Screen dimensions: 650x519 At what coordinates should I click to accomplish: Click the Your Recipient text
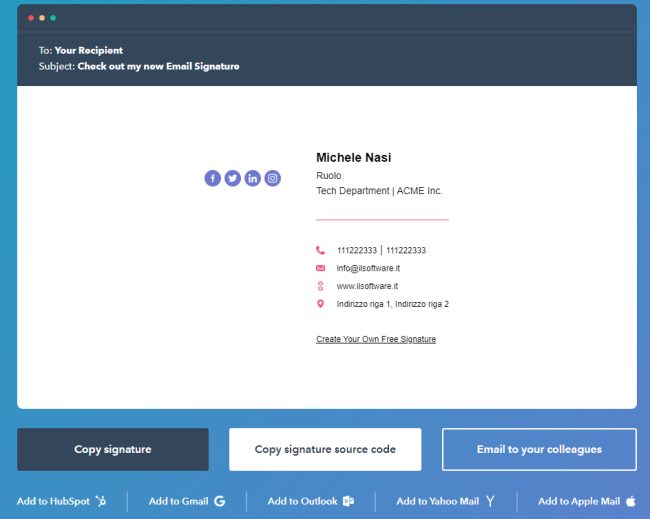click(x=89, y=51)
